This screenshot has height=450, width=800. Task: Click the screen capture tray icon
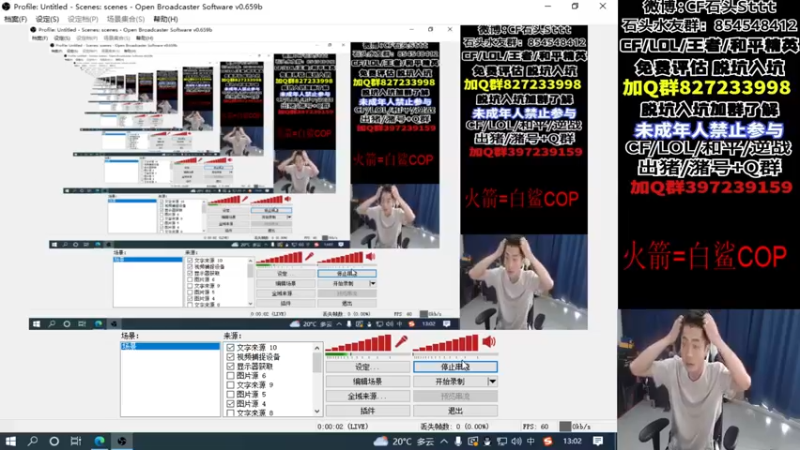(472, 441)
